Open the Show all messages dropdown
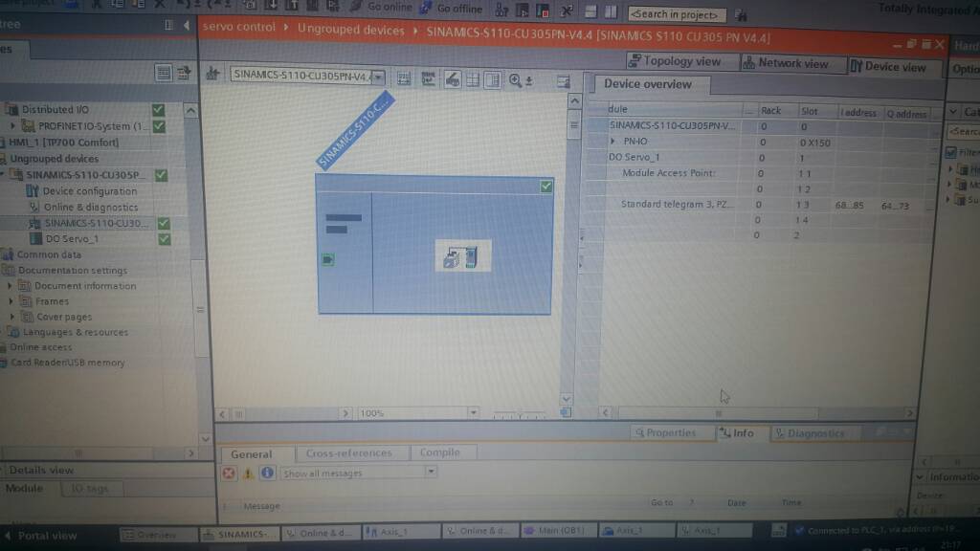This screenshot has width=980, height=551. click(x=431, y=472)
